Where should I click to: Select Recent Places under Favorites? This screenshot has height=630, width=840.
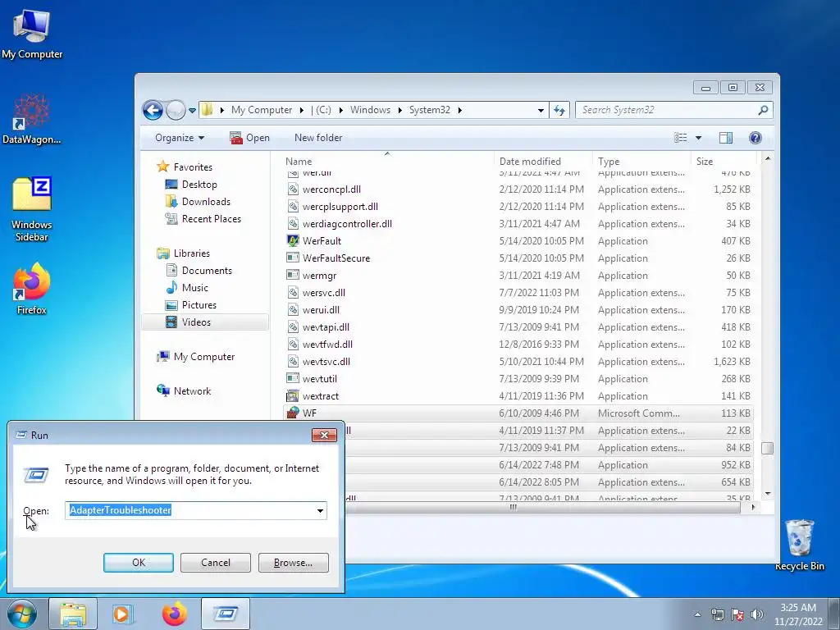click(x=211, y=218)
